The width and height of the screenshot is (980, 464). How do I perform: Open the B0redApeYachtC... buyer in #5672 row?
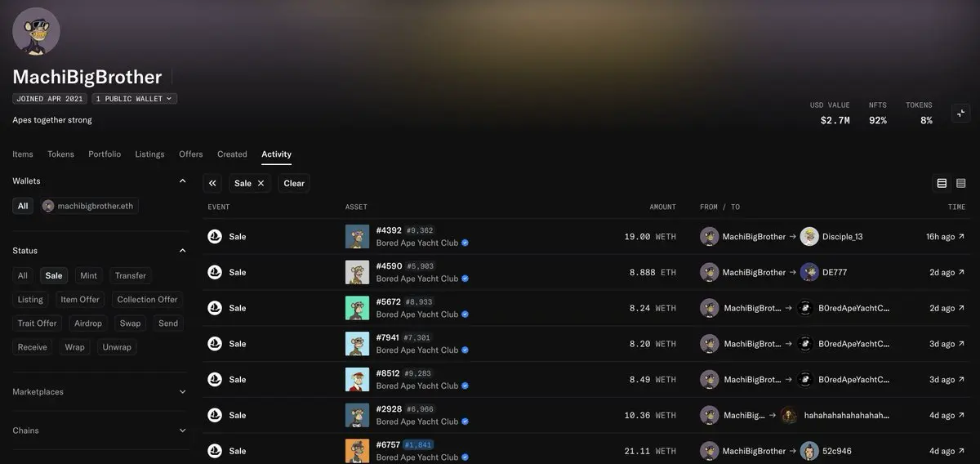click(843, 308)
